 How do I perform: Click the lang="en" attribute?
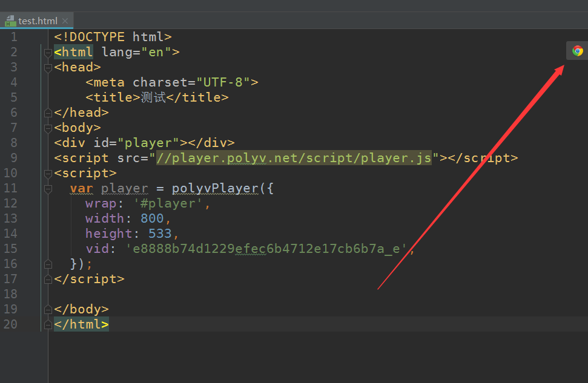136,52
